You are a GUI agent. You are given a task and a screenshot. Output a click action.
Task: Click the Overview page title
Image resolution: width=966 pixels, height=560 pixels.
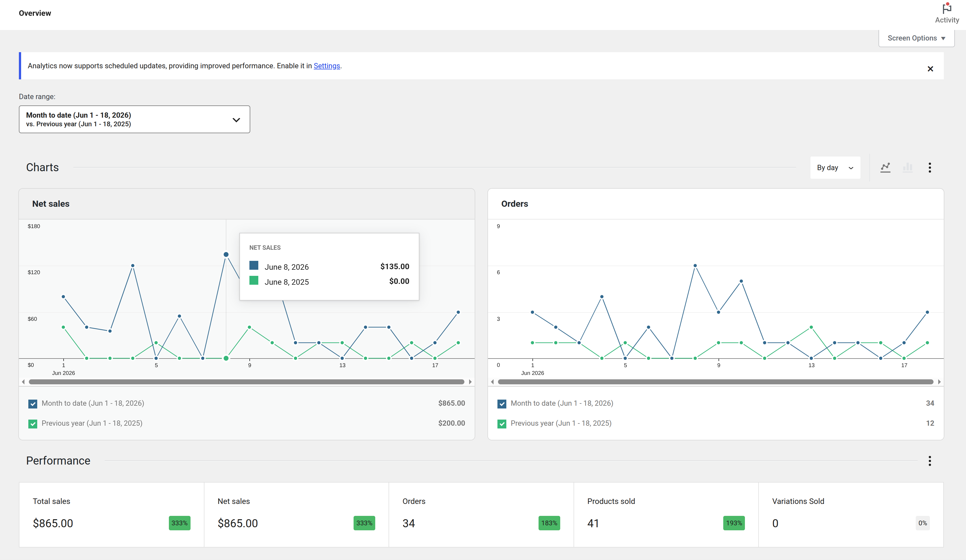coord(35,13)
